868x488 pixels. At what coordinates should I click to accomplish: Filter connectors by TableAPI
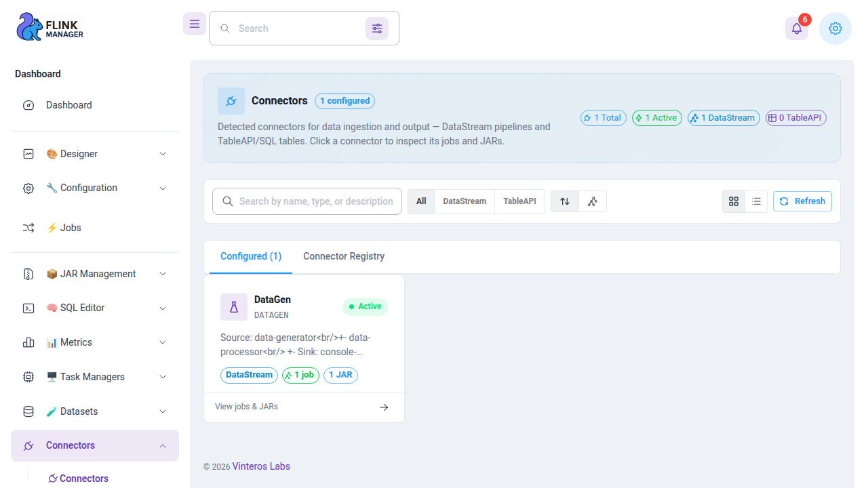click(519, 201)
